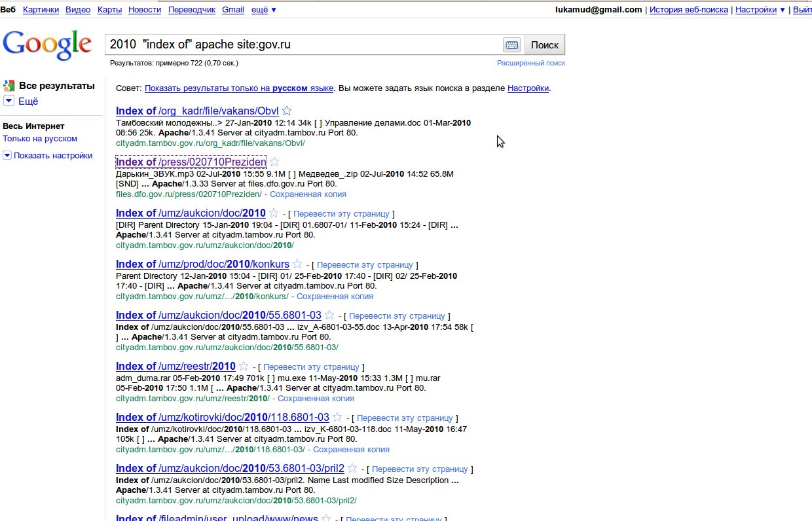Star the /umz/reestr/2010 result
This screenshot has height=521, width=812.
(x=244, y=366)
